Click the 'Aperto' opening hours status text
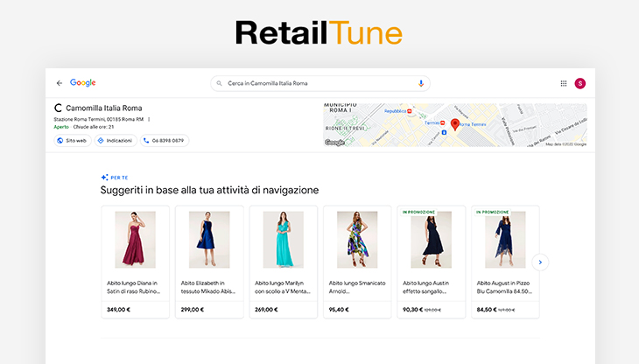The width and height of the screenshot is (639, 364). pos(61,127)
